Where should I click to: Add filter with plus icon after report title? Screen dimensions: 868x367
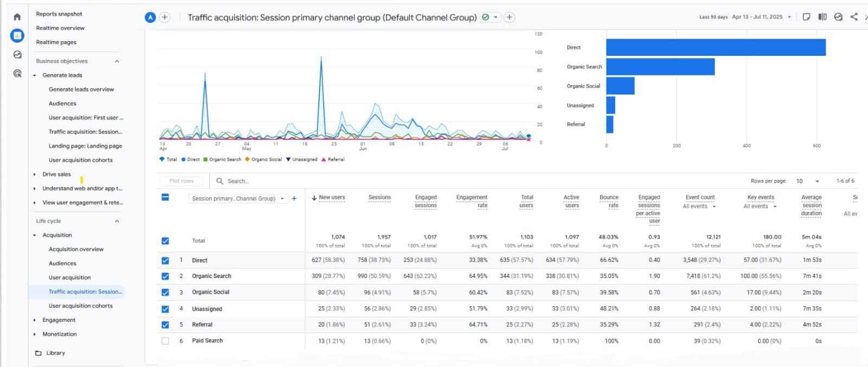(x=509, y=17)
